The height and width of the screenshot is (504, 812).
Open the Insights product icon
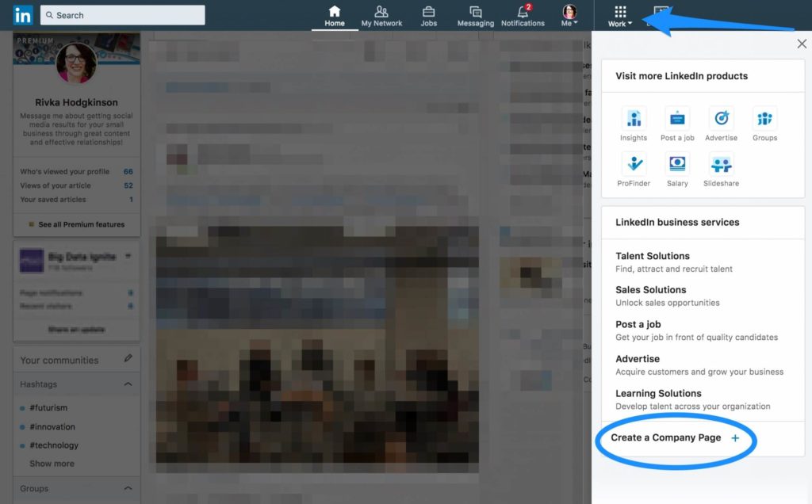634,124
